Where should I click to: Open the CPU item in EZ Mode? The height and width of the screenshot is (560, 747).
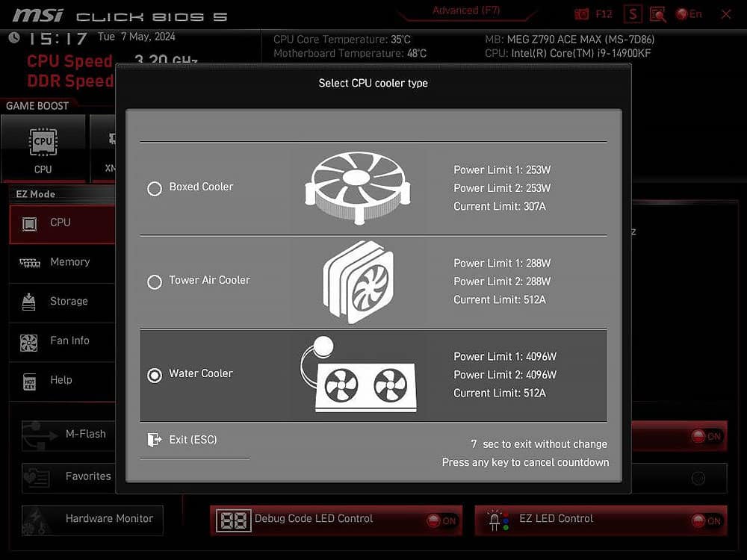coord(62,224)
